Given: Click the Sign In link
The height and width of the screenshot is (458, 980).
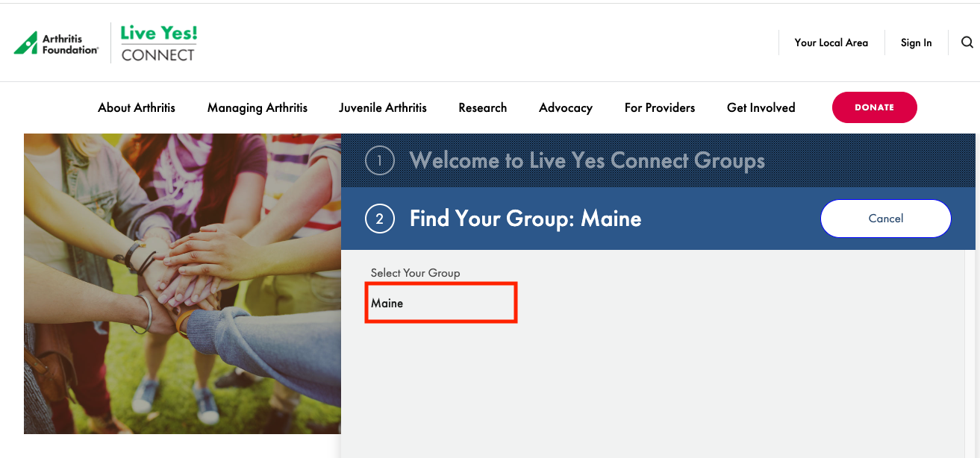Looking at the screenshot, I should pyautogui.click(x=916, y=43).
